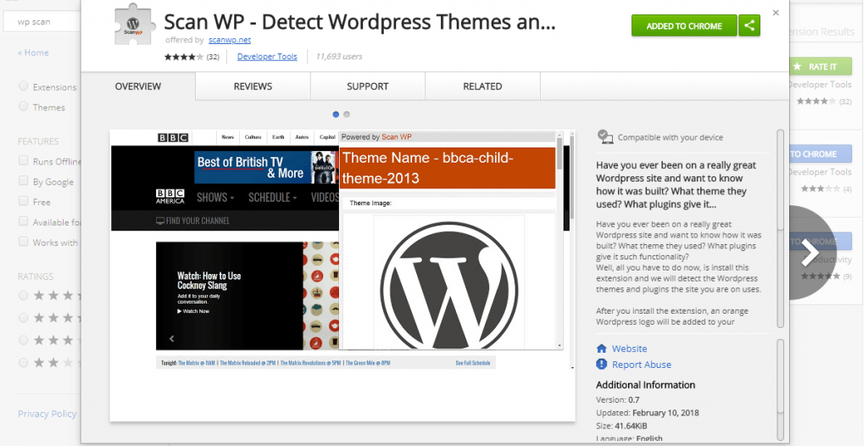Select the Extensions radio button
Viewport: 868px width, 446px height.
(23, 86)
